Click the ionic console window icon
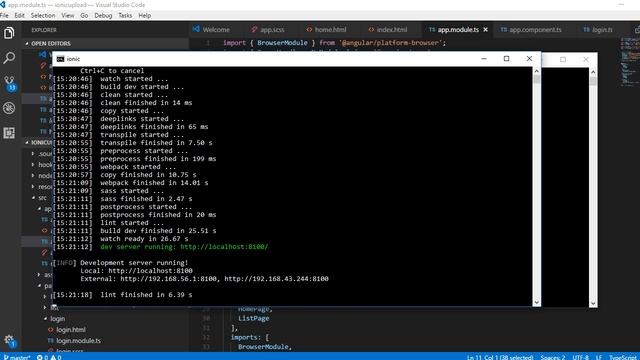The image size is (640, 360). coord(60,59)
